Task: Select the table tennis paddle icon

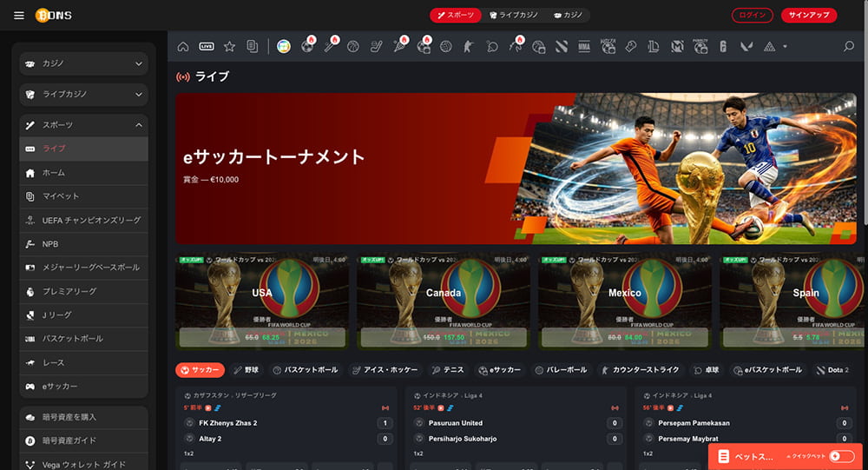Action: pos(492,47)
